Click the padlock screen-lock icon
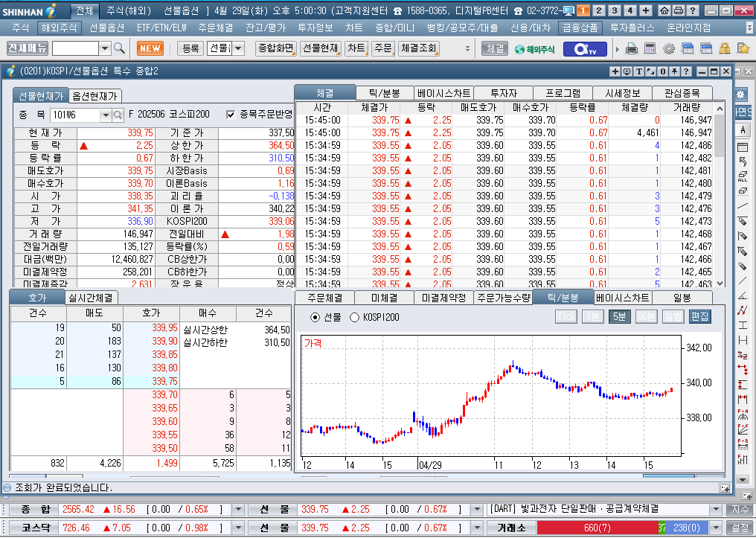Screen dimensions: 756x538 [x=724, y=48]
